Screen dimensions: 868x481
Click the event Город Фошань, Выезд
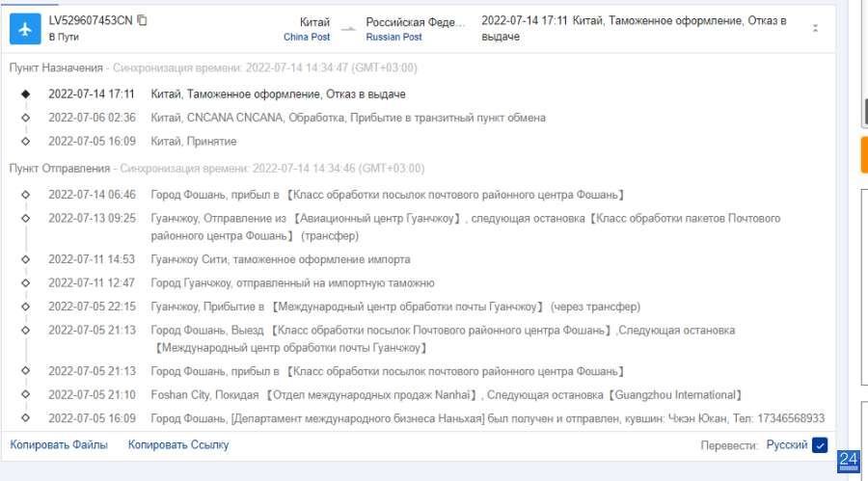443,338
